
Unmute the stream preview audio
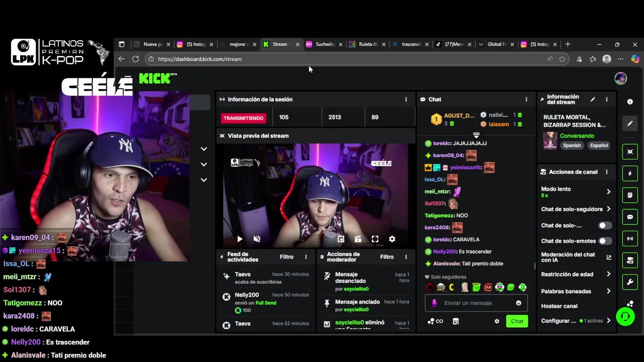click(x=257, y=239)
